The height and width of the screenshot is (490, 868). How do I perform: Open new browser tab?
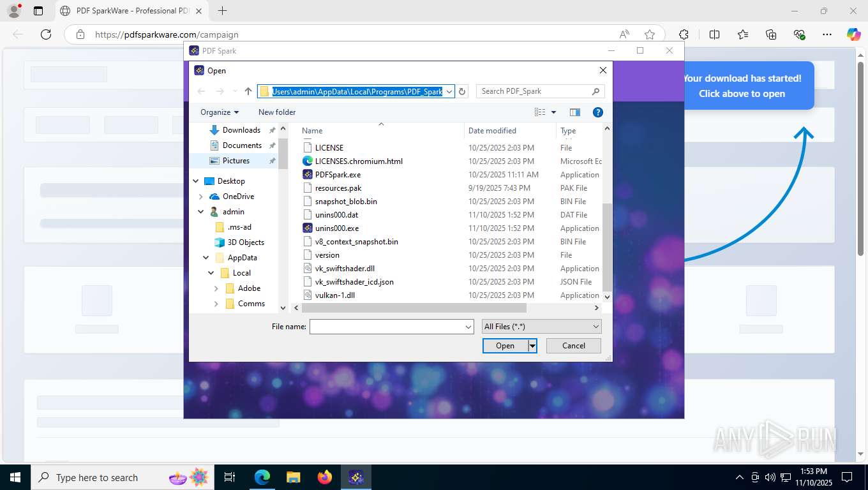pyautogui.click(x=222, y=11)
